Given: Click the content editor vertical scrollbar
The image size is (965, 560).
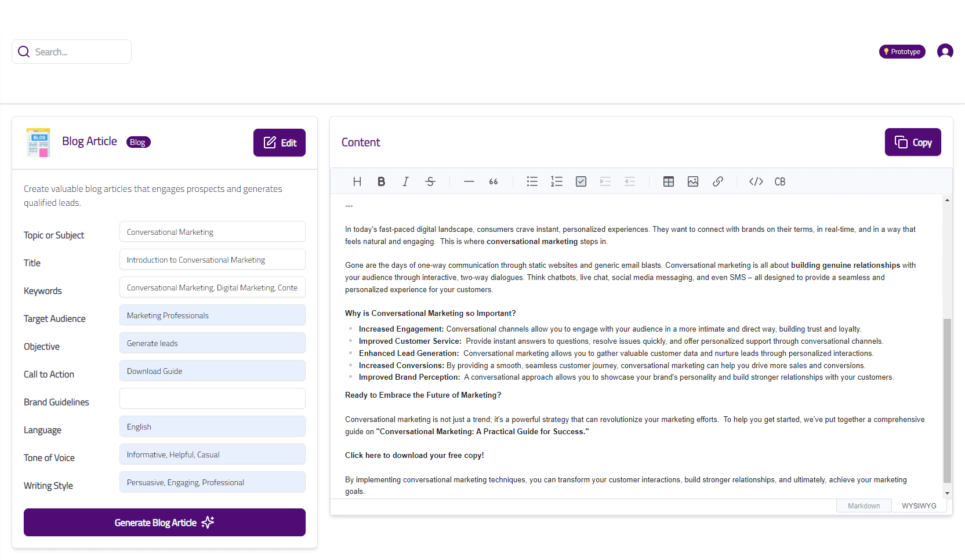Looking at the screenshot, I should (947, 400).
